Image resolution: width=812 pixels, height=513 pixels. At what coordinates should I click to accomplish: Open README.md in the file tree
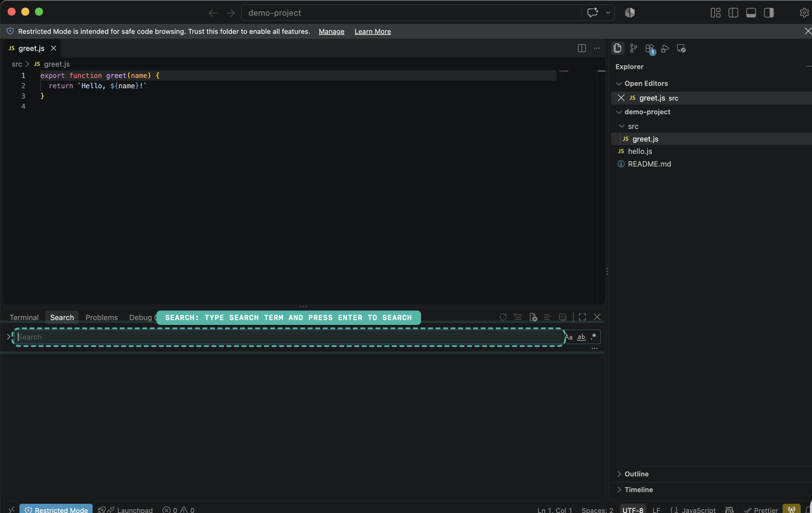pos(711,164)
